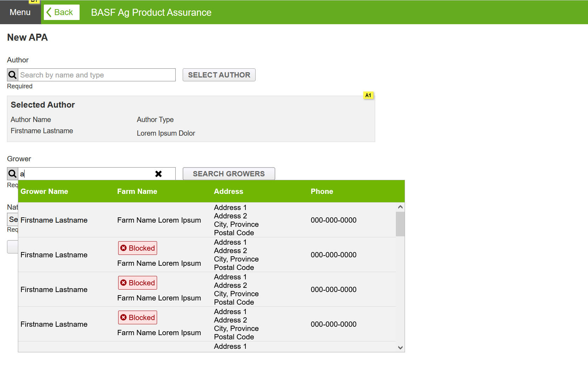
Task: Open the Menu in the header
Action: tap(20, 12)
